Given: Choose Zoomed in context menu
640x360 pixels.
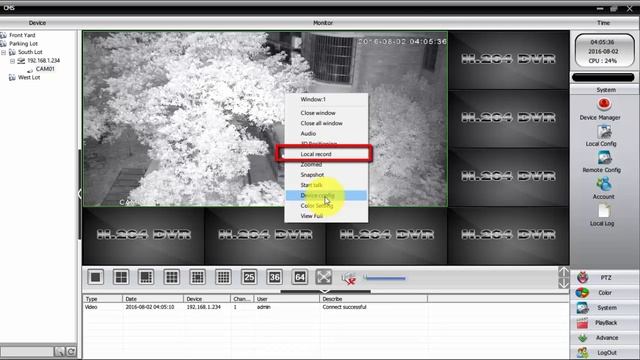Looking at the screenshot, I should [x=326, y=164].
